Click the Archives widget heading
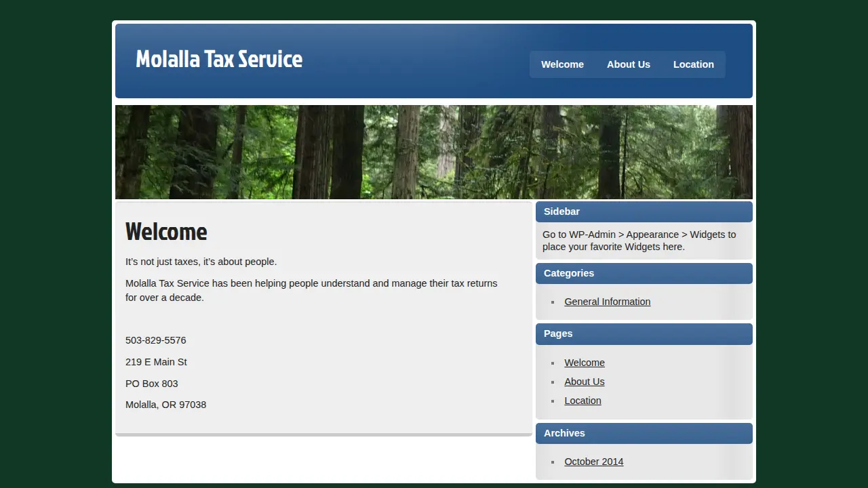868x488 pixels. tap(644, 433)
